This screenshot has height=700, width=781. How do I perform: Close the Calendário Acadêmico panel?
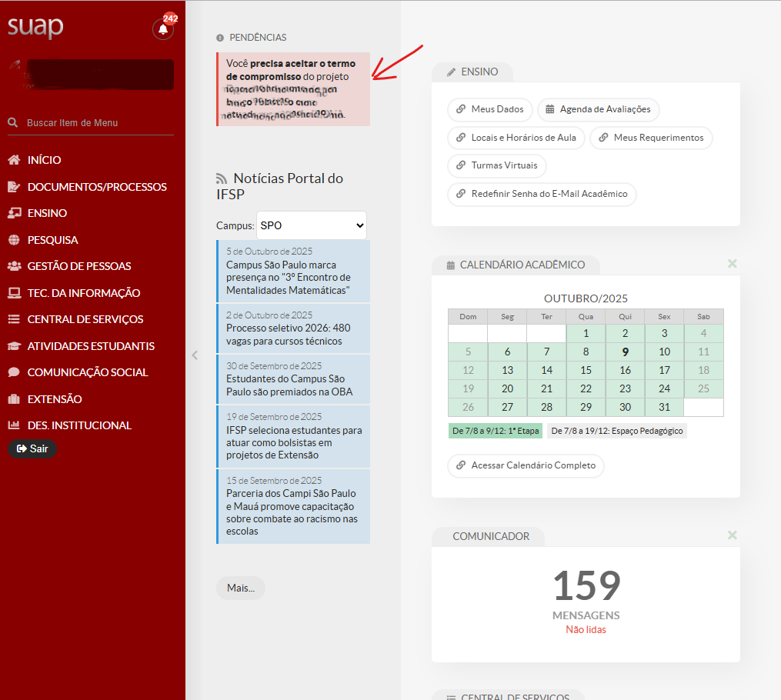tap(732, 264)
